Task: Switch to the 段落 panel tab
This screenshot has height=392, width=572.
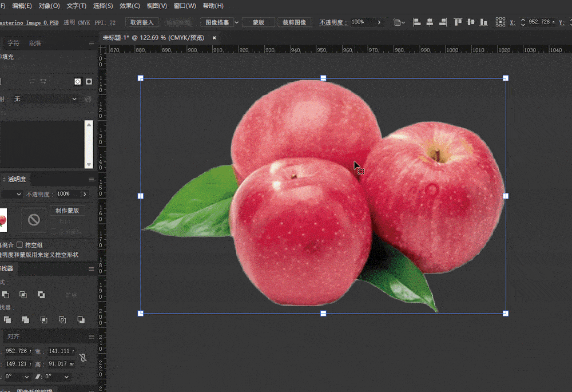Action: coord(35,43)
